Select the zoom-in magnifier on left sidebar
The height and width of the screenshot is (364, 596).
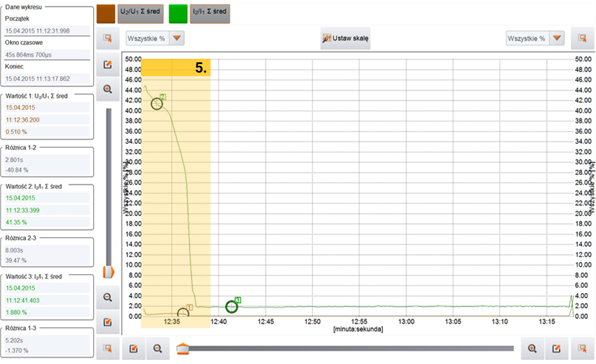[x=107, y=88]
